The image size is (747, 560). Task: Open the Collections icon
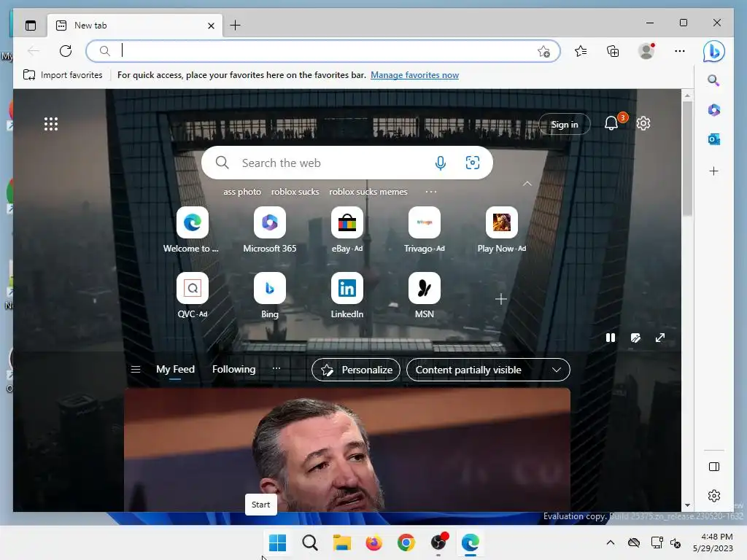[x=613, y=51]
